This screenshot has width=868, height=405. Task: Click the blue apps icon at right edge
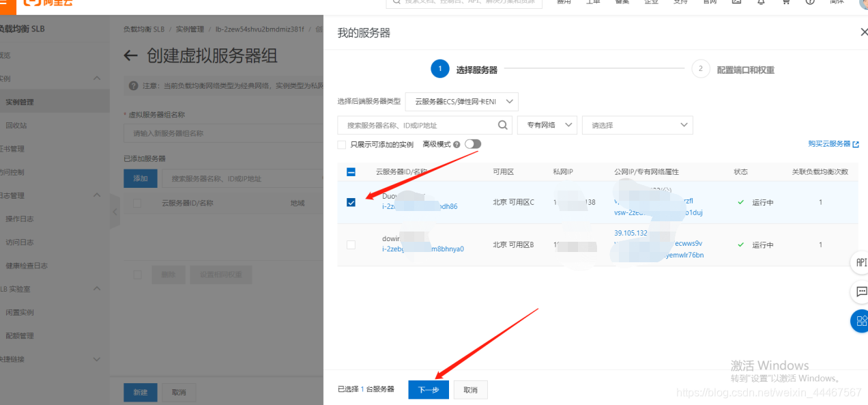859,321
